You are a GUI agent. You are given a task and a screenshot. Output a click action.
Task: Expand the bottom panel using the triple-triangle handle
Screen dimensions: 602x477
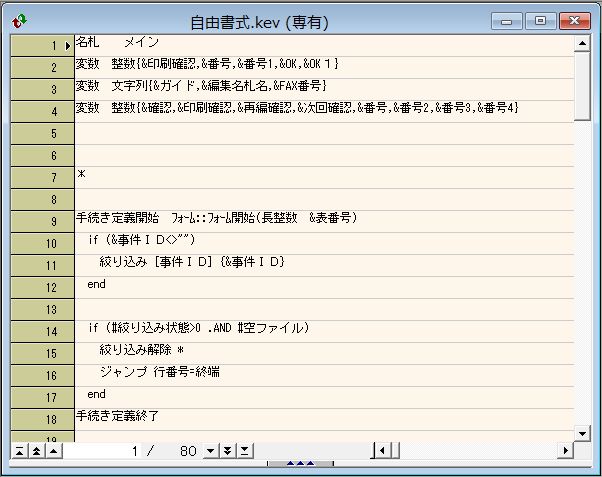coord(301,464)
